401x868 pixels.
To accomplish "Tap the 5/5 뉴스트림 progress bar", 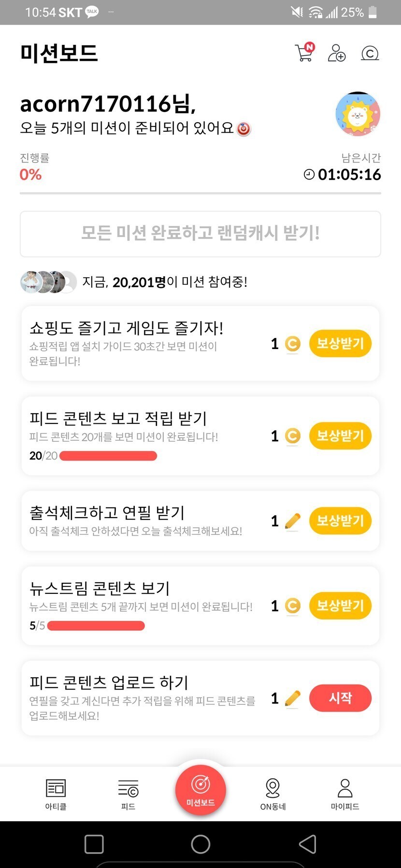I will point(96,626).
